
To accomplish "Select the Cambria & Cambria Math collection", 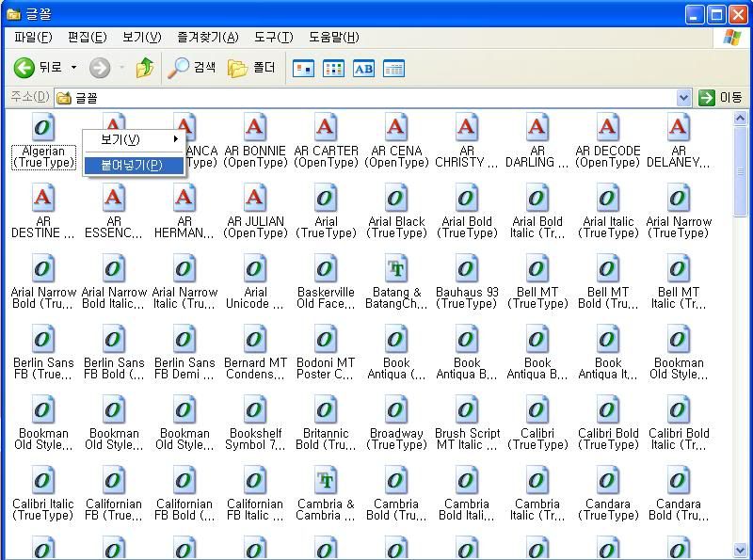I will point(326,494).
